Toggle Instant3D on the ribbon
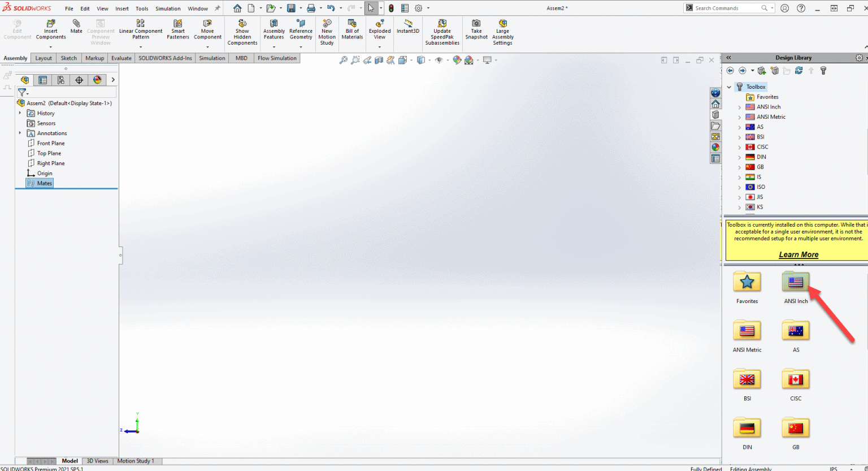This screenshot has height=471, width=868. pyautogui.click(x=407, y=27)
